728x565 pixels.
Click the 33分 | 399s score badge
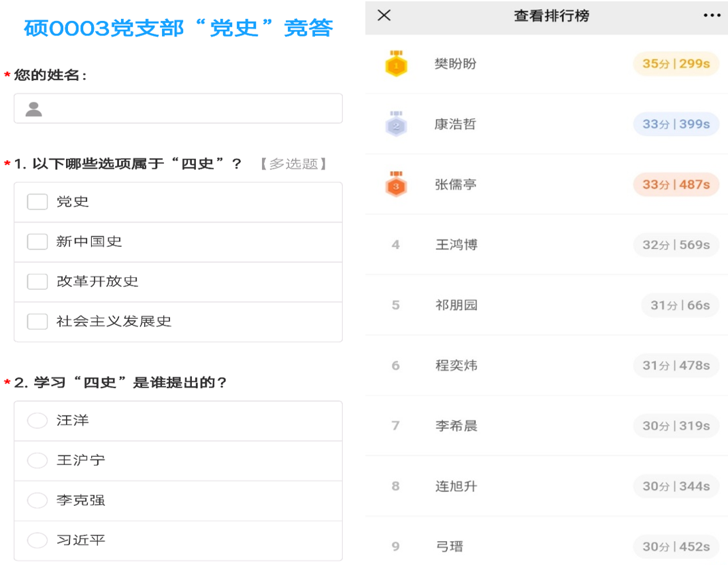pos(676,124)
